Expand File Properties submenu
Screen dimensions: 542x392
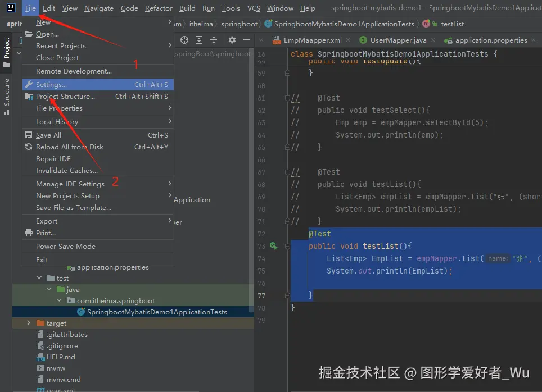[98, 108]
